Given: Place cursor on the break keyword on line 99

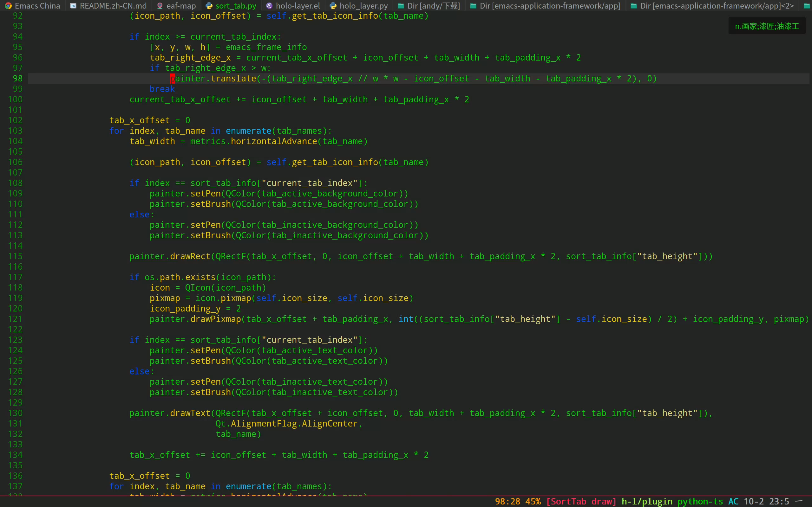Looking at the screenshot, I should pyautogui.click(x=162, y=89).
